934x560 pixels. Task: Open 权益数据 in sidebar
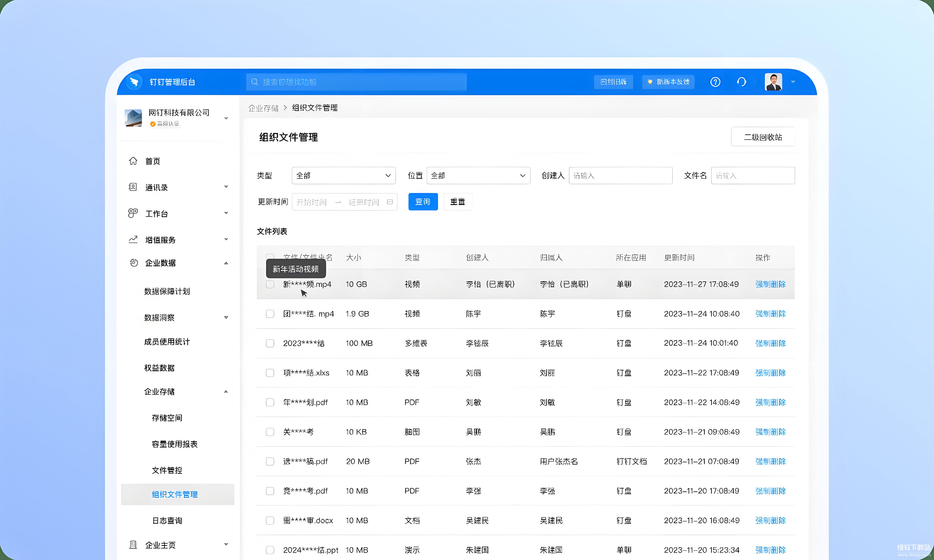pos(159,368)
